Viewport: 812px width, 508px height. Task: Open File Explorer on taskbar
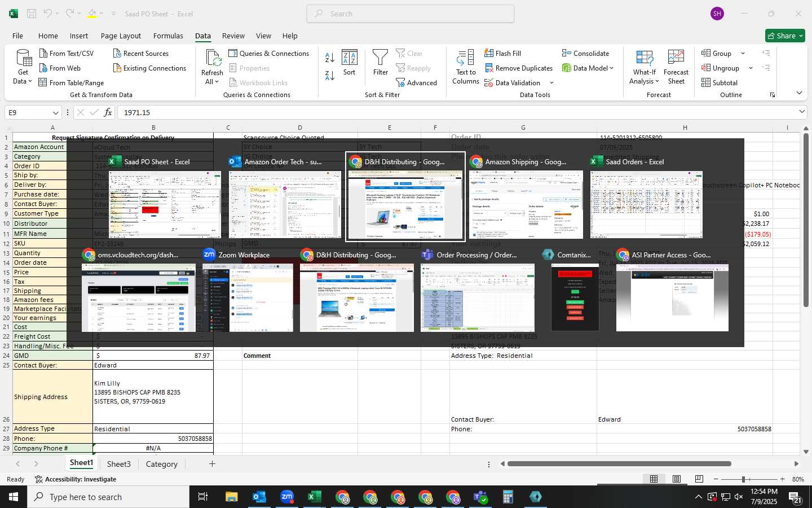tap(231, 497)
